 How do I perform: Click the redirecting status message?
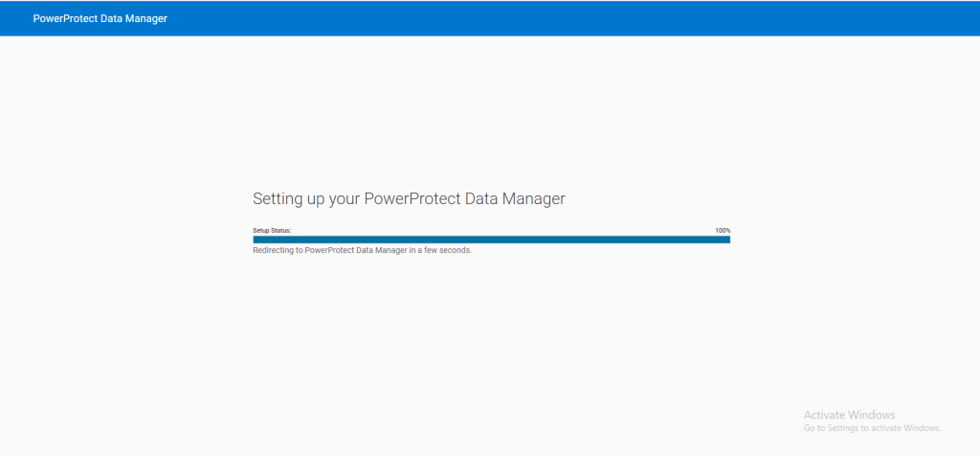coord(362,251)
